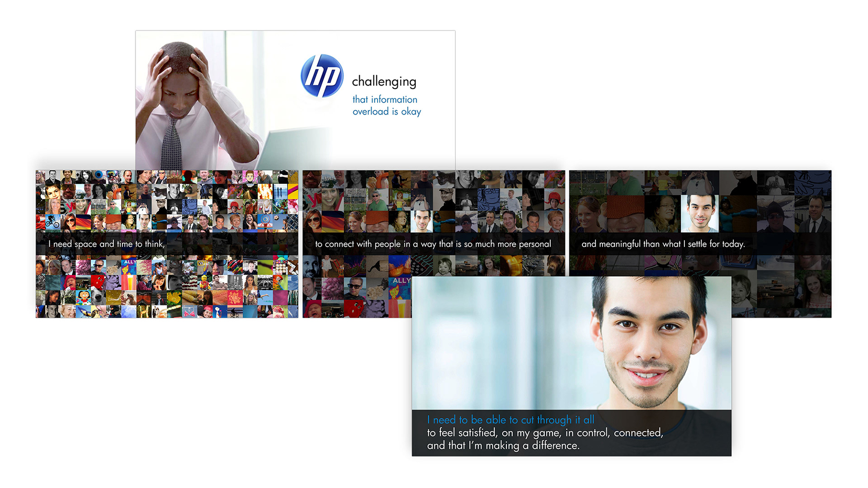This screenshot has height=488, width=868.
Task: Click blue headline 'I need to be able to cut through'
Action: pos(510,420)
